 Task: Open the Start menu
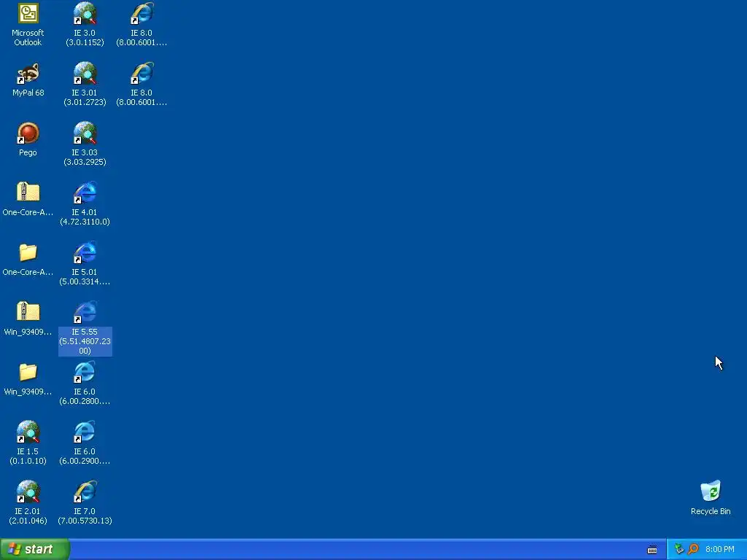coord(35,549)
